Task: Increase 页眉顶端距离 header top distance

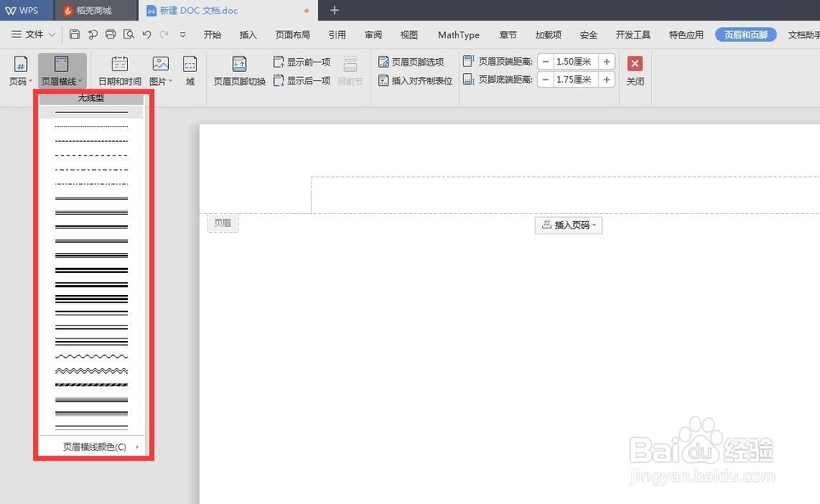Action: [x=606, y=61]
